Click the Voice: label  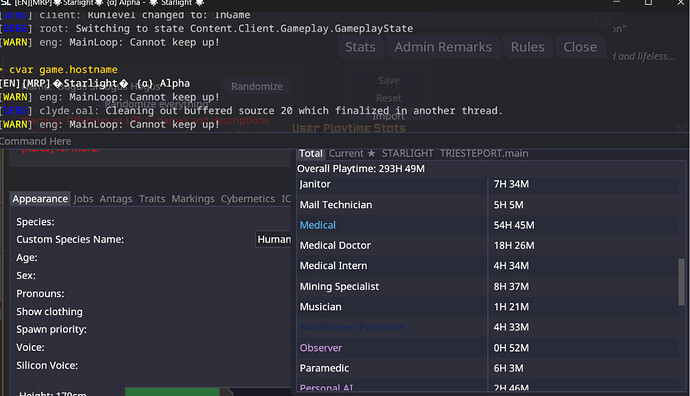click(30, 348)
